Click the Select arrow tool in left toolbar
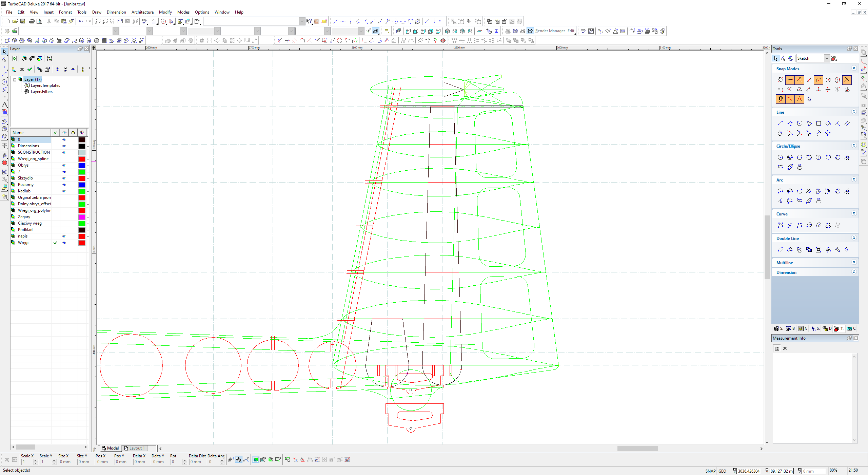The image size is (868, 475). 4,52
